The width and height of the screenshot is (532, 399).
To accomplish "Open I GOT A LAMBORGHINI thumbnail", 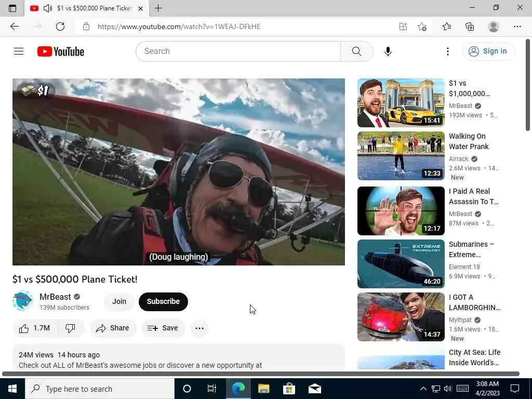I will coord(401,316).
